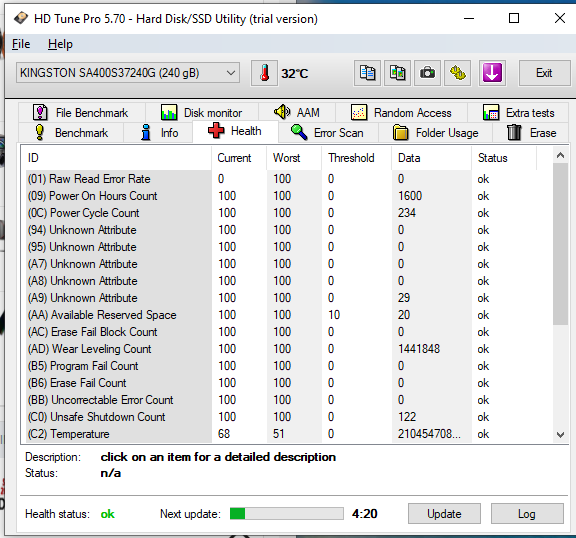Click the copy screenshot to clipboard icon
576x538 pixels.
click(x=397, y=73)
